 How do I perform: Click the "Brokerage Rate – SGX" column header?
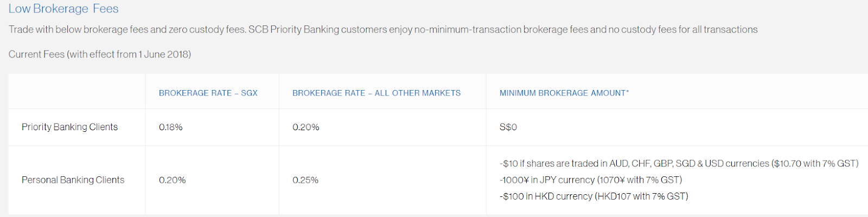[208, 93]
